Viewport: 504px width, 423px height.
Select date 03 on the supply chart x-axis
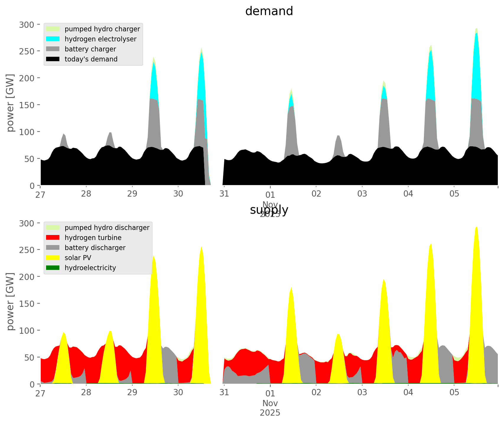click(362, 393)
